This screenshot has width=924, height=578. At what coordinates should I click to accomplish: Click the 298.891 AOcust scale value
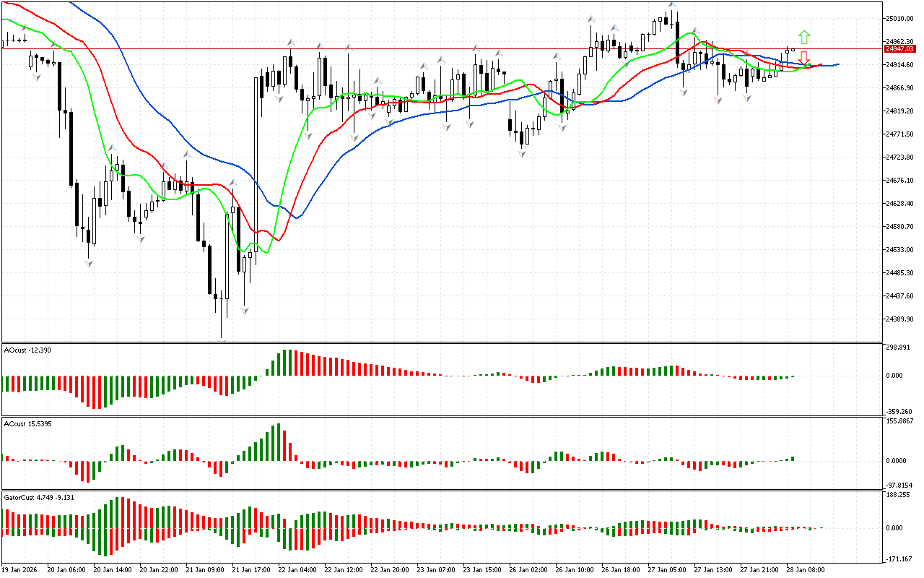(x=897, y=348)
